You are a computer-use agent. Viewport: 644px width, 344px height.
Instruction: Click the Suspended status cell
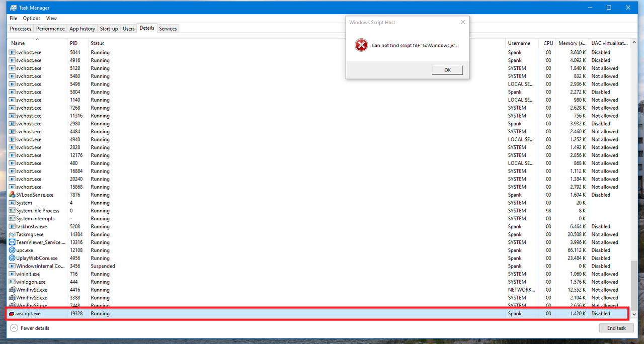point(103,266)
